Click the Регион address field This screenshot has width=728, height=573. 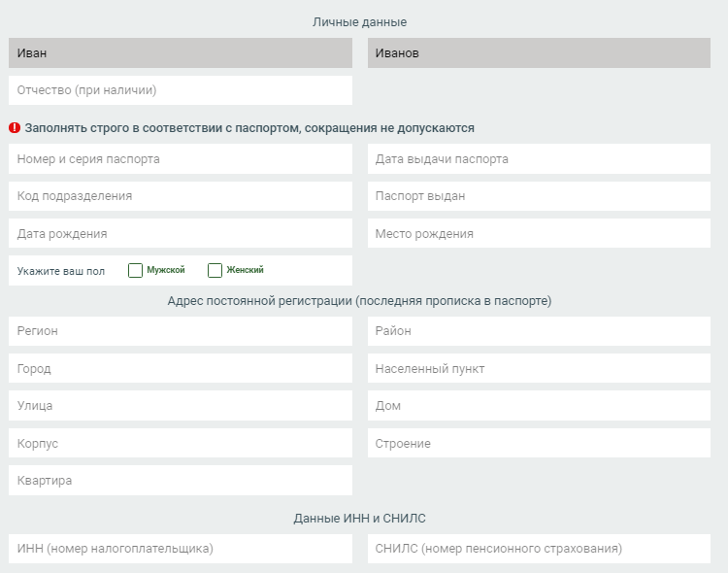181,331
